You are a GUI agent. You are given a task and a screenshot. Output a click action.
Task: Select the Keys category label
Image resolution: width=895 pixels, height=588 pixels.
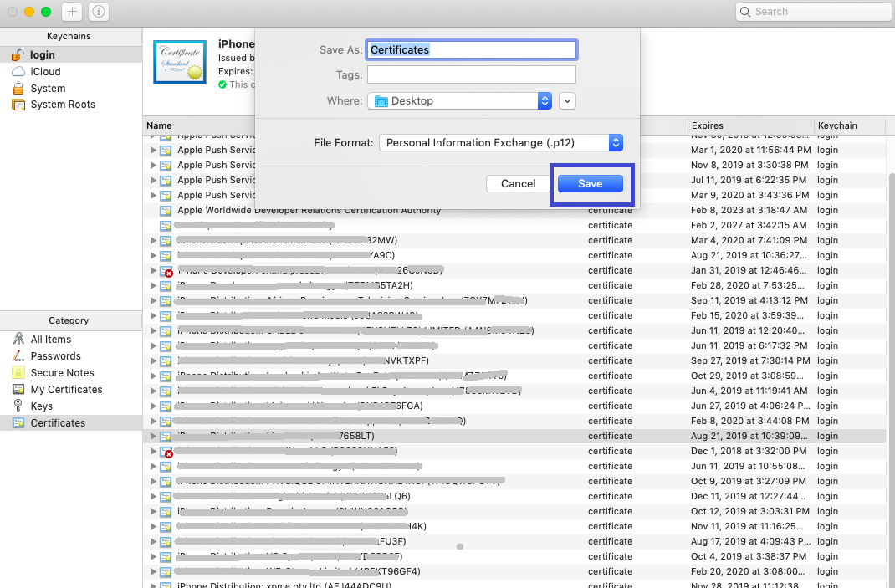[42, 406]
